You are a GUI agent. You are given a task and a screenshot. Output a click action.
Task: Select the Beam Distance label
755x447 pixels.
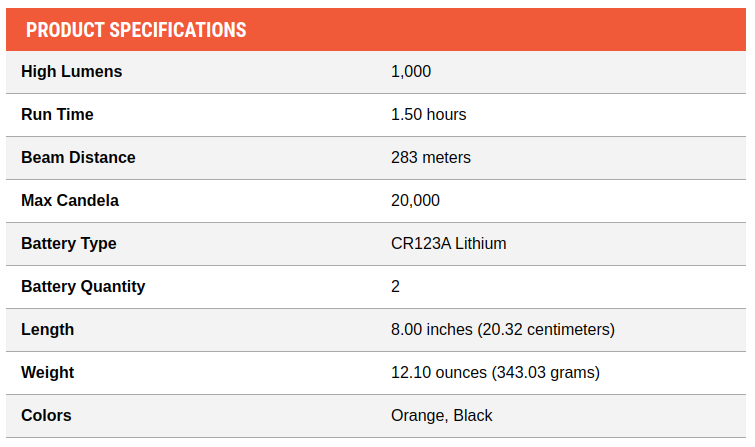[78, 158]
